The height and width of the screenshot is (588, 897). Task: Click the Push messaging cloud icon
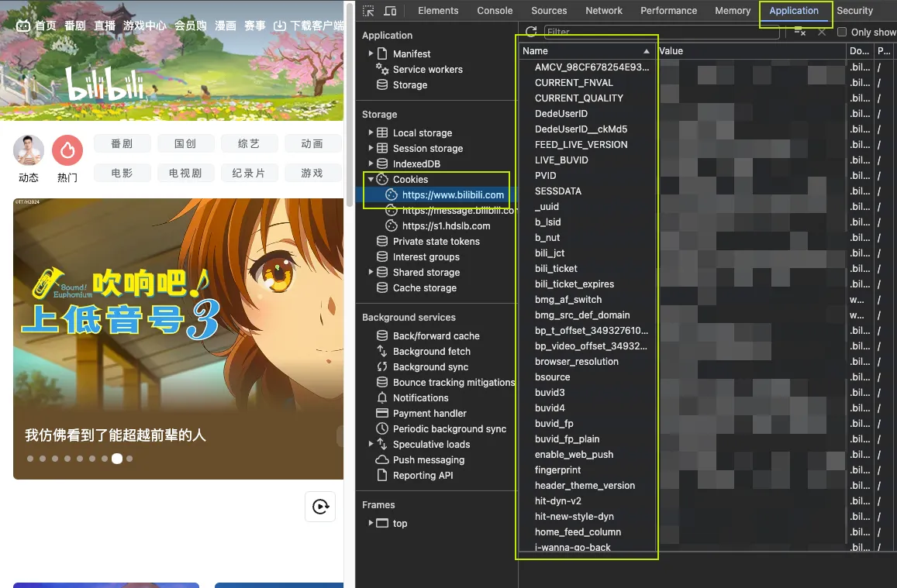[x=382, y=459]
